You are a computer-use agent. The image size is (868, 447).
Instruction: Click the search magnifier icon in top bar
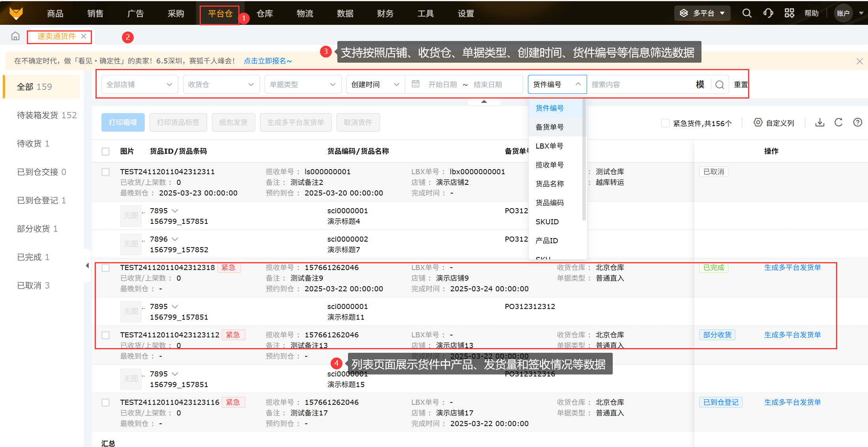coord(746,13)
